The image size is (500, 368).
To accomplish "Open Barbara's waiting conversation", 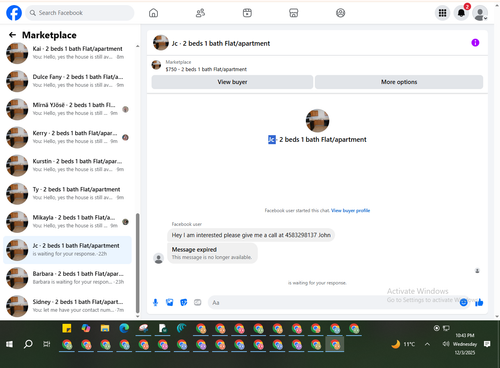I will point(68,278).
